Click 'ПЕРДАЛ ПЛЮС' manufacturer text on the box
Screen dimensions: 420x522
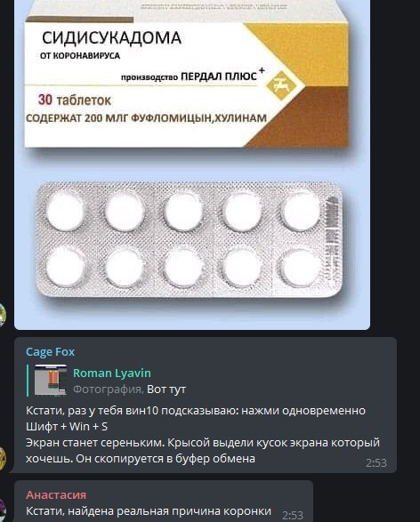(219, 76)
